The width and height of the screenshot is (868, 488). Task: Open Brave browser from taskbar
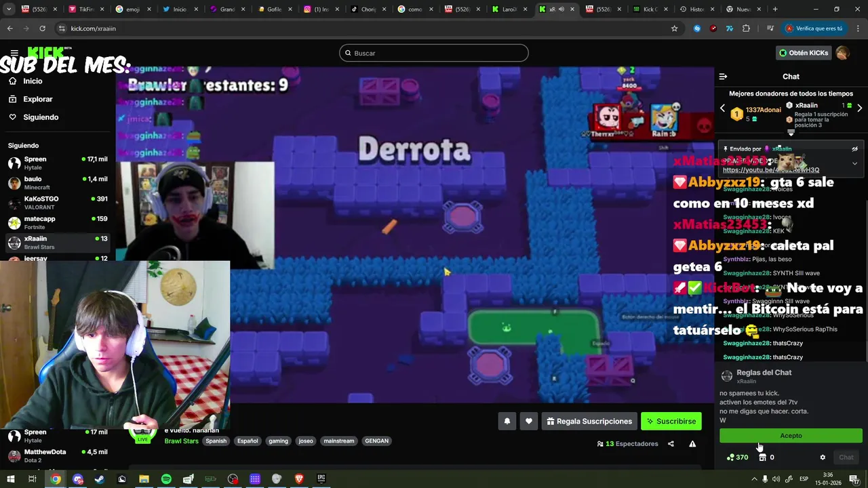coord(299,479)
